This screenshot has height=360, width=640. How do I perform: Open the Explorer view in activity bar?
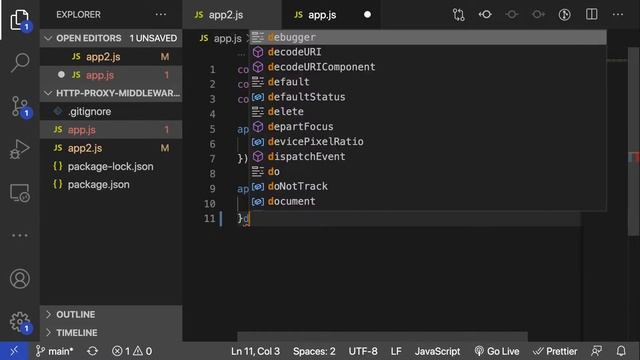point(20,20)
